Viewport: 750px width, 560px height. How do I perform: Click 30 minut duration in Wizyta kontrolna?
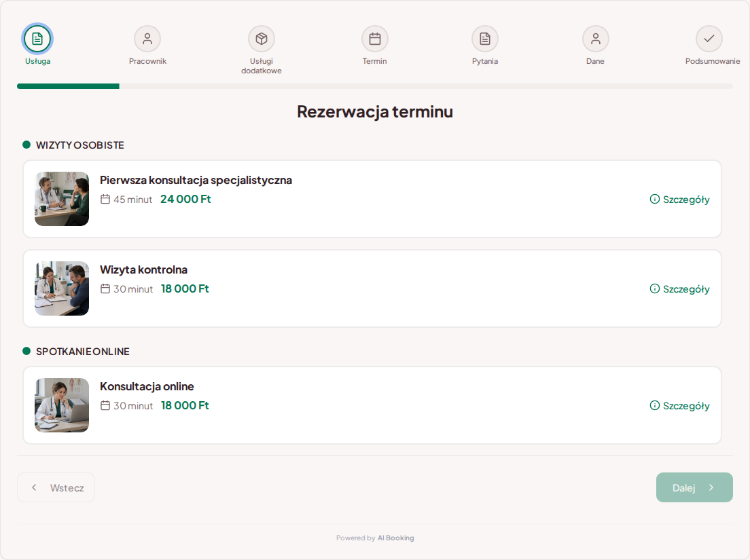point(133,289)
